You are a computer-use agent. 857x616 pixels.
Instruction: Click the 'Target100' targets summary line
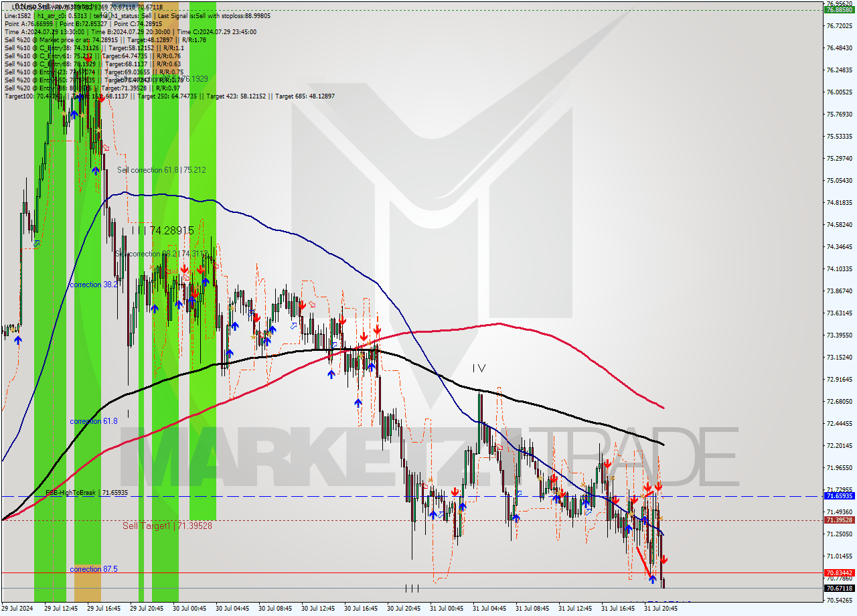click(169, 96)
